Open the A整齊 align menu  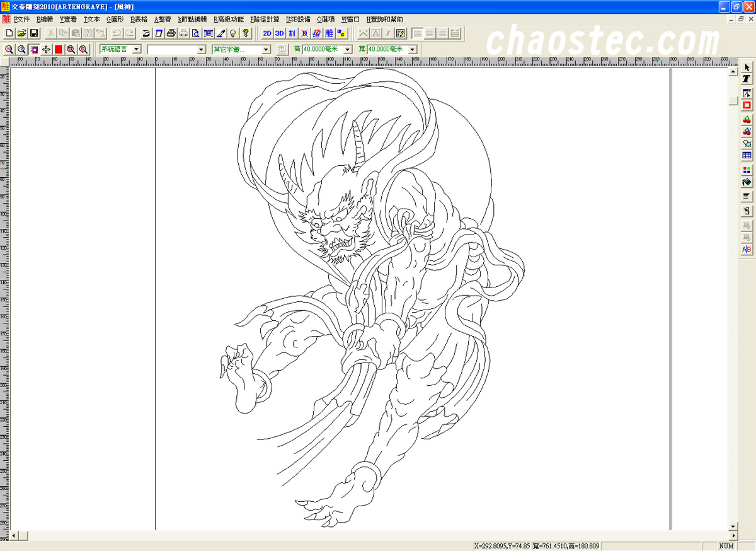(x=163, y=20)
